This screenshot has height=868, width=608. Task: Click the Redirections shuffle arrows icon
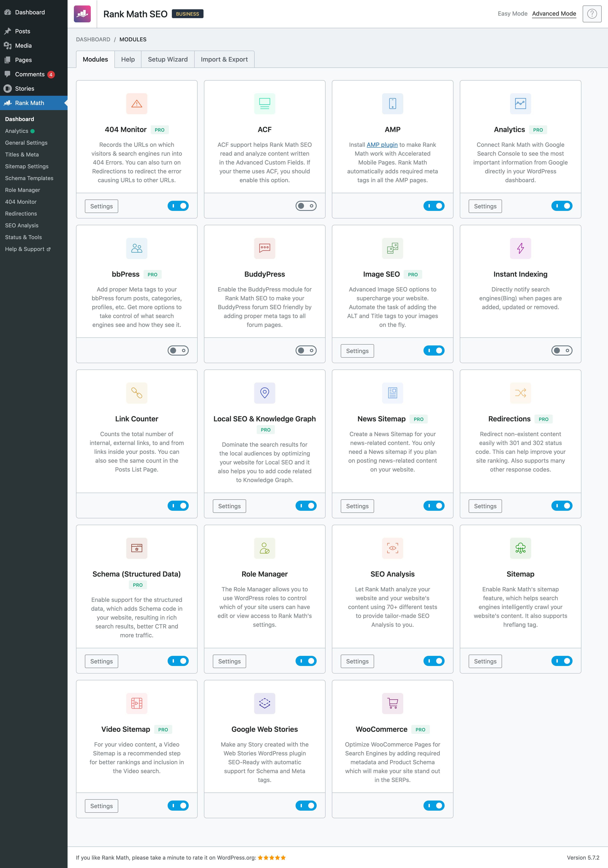pos(520,393)
